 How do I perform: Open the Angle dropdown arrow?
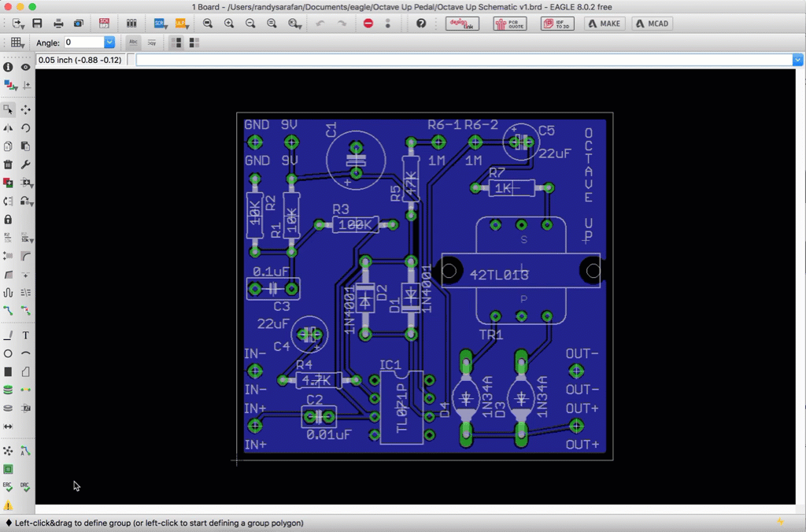click(x=109, y=42)
